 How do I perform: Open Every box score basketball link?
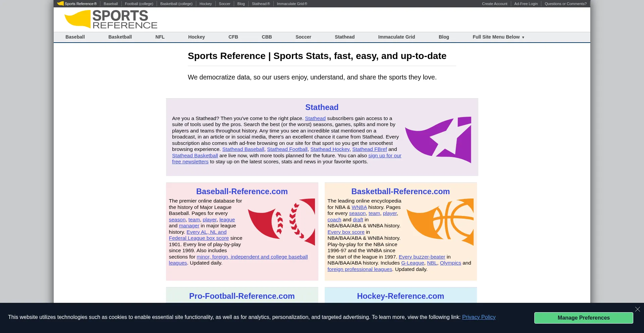click(x=346, y=232)
